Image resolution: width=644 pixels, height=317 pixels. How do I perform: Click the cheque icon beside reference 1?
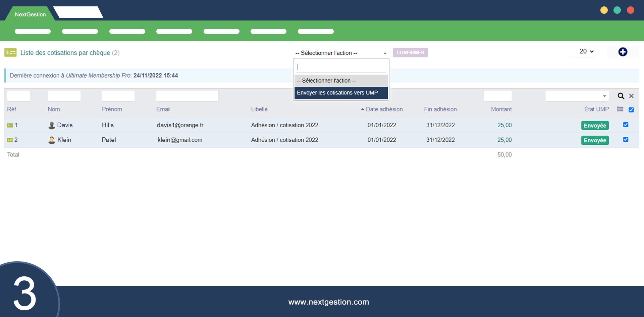10,125
